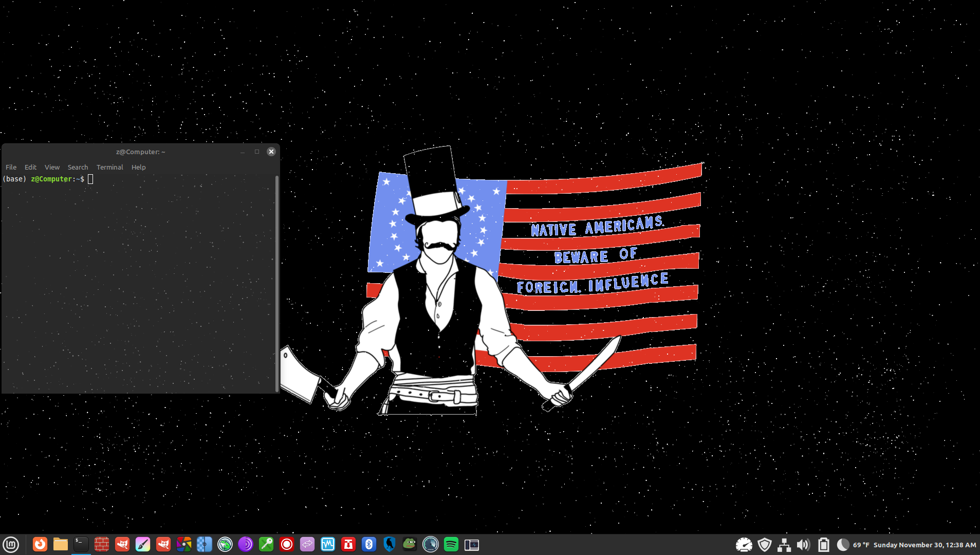Viewport: 980px width, 555px height.
Task: Open the blue waveform monitor icon
Action: click(328, 544)
